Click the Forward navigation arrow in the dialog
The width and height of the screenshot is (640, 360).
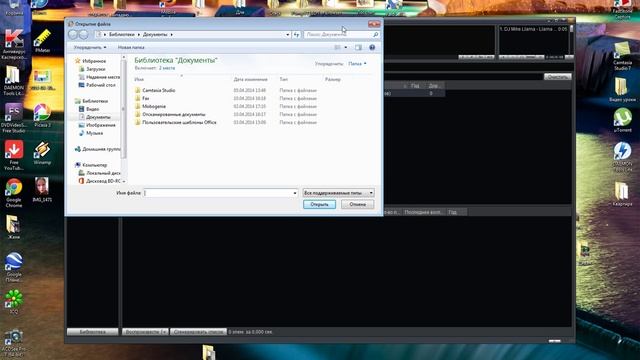(84, 35)
